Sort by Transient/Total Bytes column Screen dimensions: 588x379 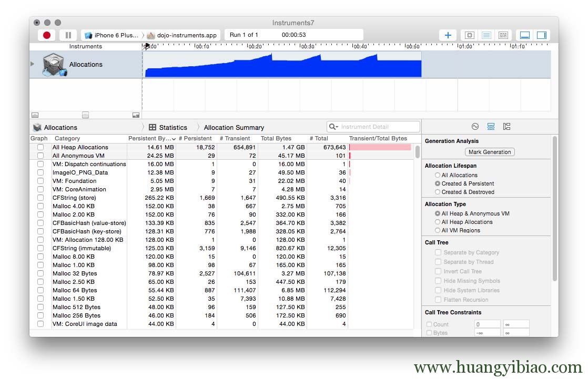point(381,138)
